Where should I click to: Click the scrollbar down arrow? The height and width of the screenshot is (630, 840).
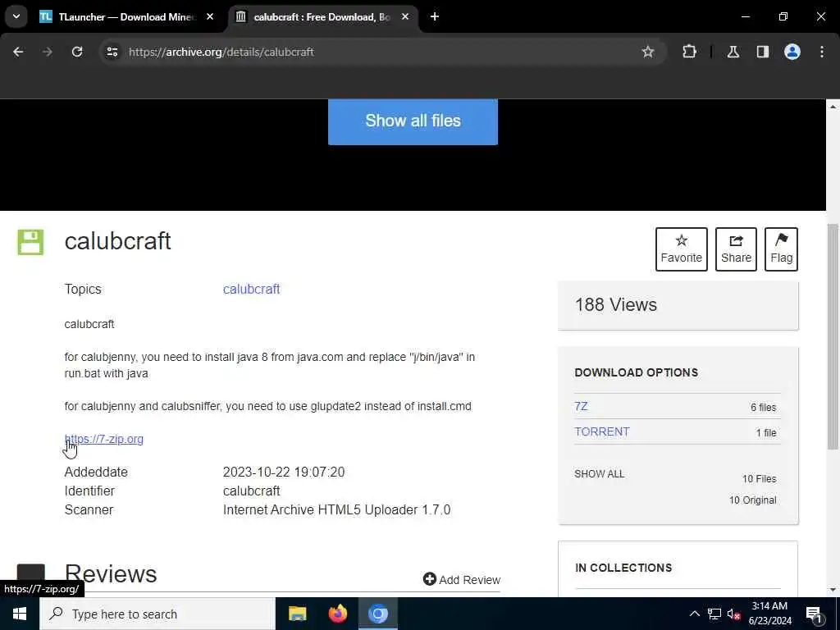click(x=833, y=590)
